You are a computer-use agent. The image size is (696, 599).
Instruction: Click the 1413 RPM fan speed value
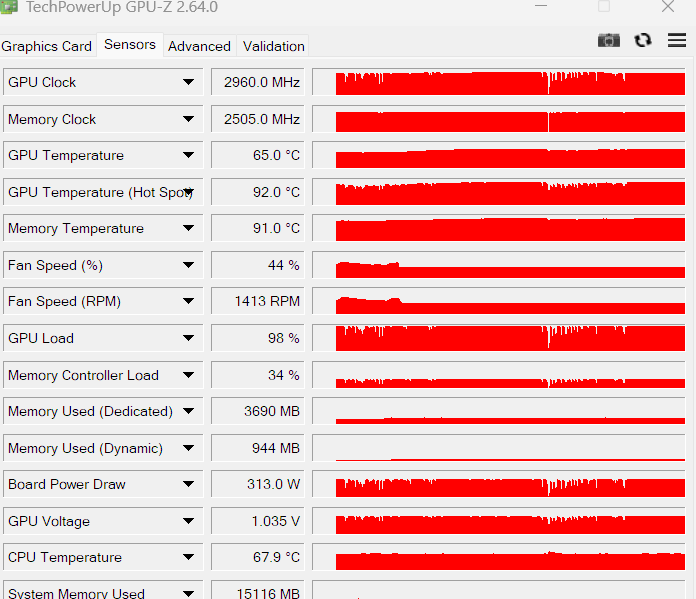[x=258, y=301]
